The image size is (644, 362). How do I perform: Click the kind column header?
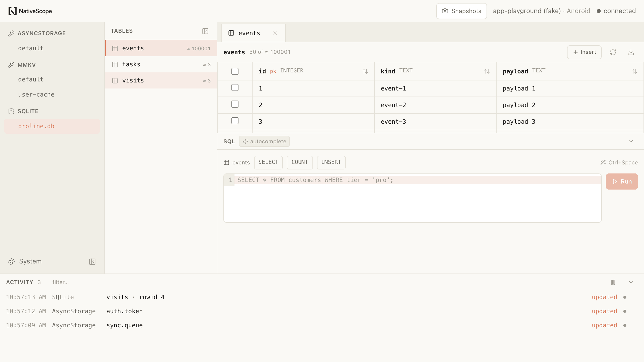[435, 71]
